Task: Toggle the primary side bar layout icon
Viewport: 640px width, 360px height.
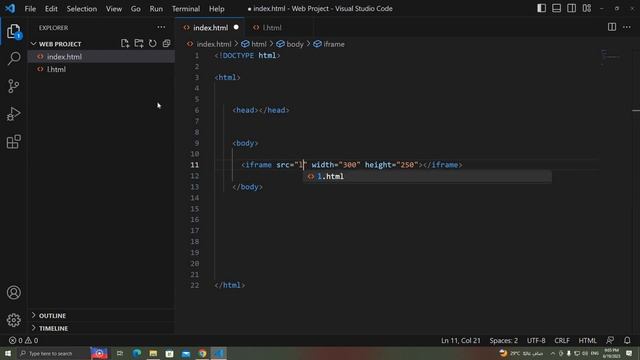Action: tap(541, 8)
